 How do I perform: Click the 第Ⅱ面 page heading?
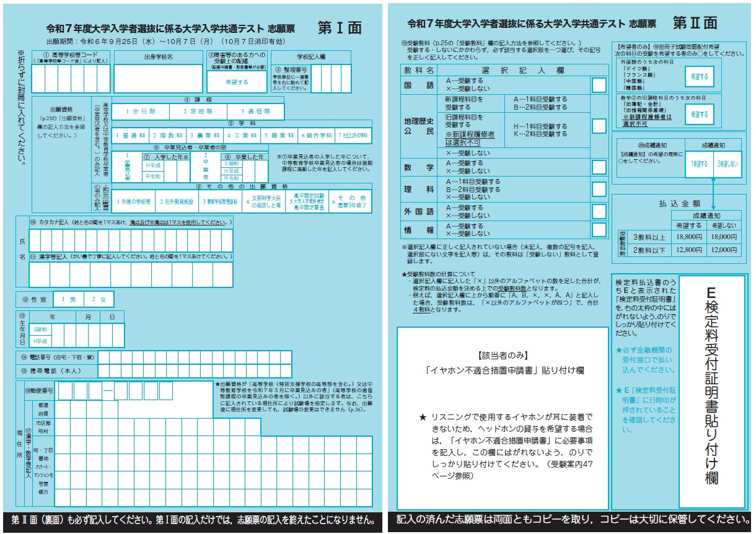pyautogui.click(x=695, y=23)
